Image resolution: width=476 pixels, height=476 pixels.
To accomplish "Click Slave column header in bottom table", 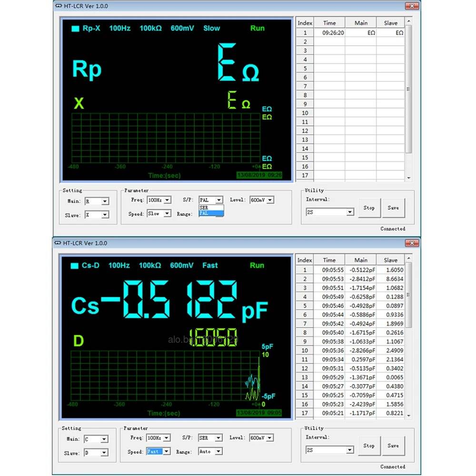I will coord(390,260).
